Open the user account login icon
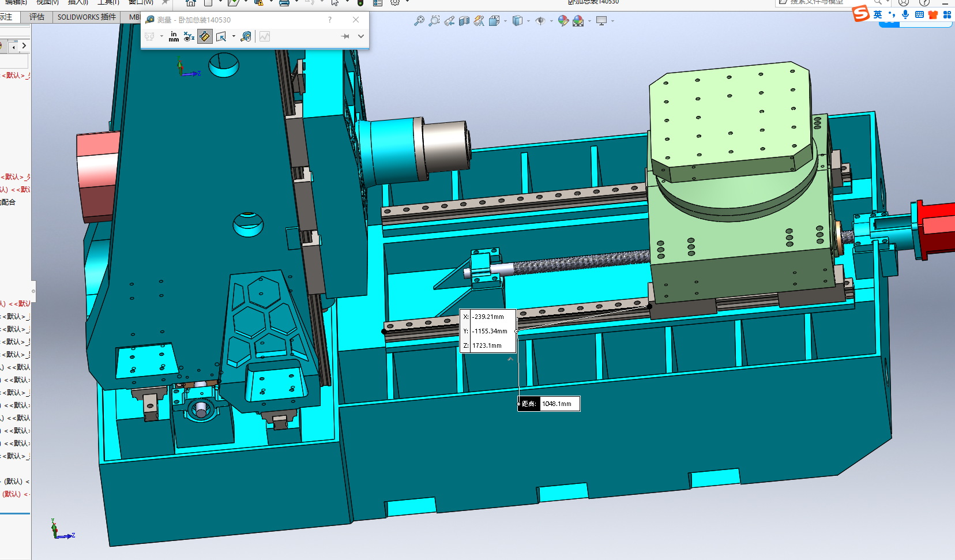955x560 pixels. [904, 2]
